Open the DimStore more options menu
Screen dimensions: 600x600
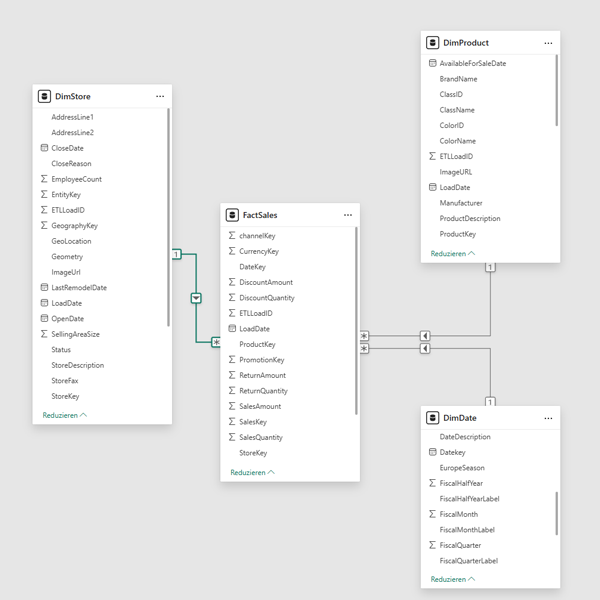(x=160, y=97)
